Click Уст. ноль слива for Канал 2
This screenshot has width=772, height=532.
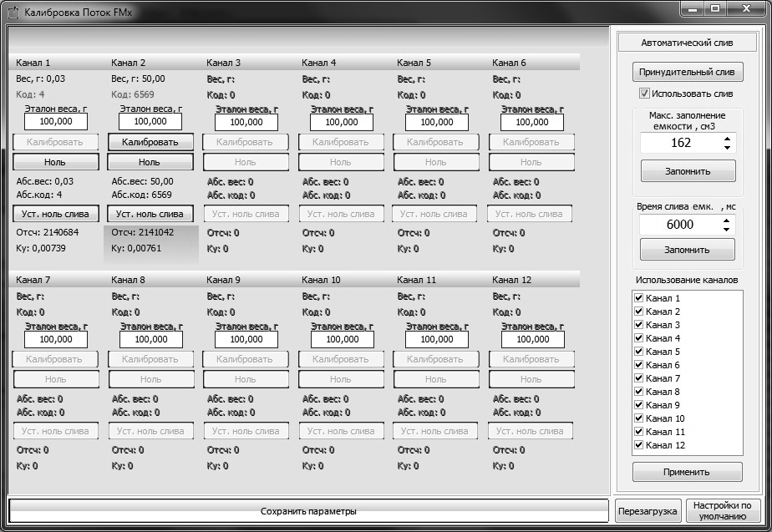[150, 214]
